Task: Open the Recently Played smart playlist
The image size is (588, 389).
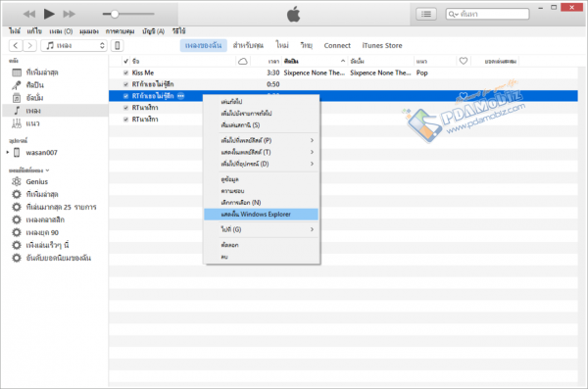Action: pos(47,245)
